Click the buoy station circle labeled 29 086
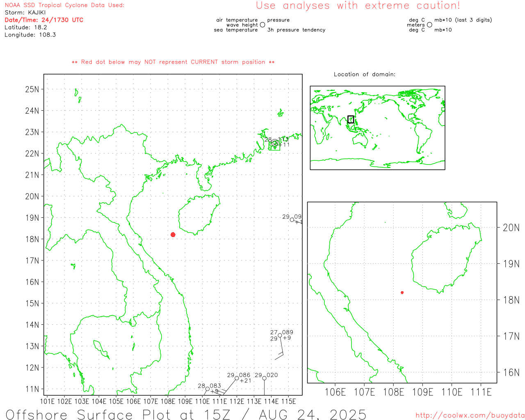 point(237,378)
